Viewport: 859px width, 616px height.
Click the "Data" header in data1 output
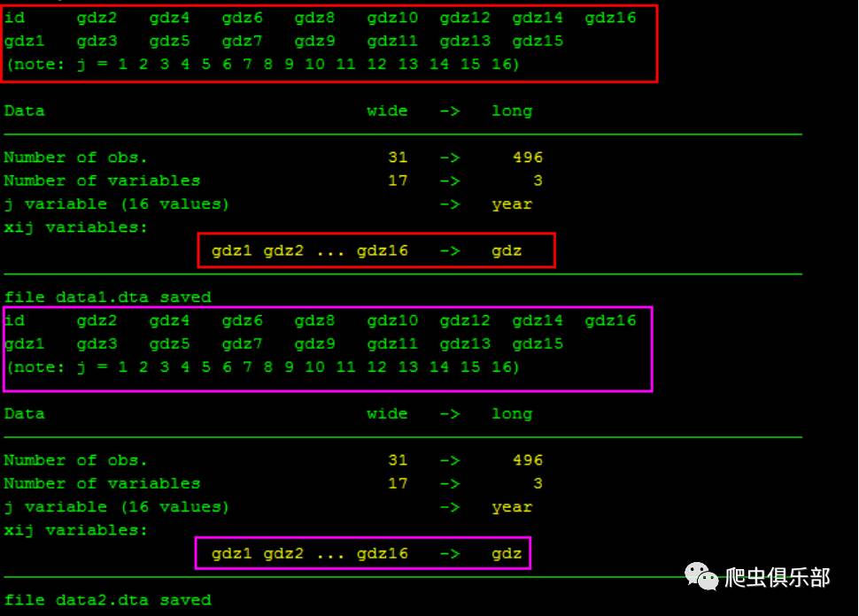tap(24, 112)
